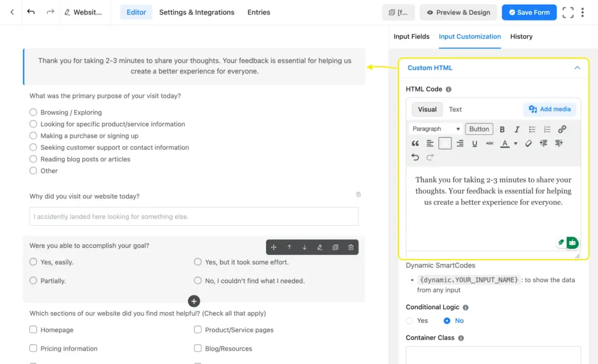This screenshot has height=364, width=598.
Task: Select the 'Yes, easily.' radio option
Action: (33, 262)
